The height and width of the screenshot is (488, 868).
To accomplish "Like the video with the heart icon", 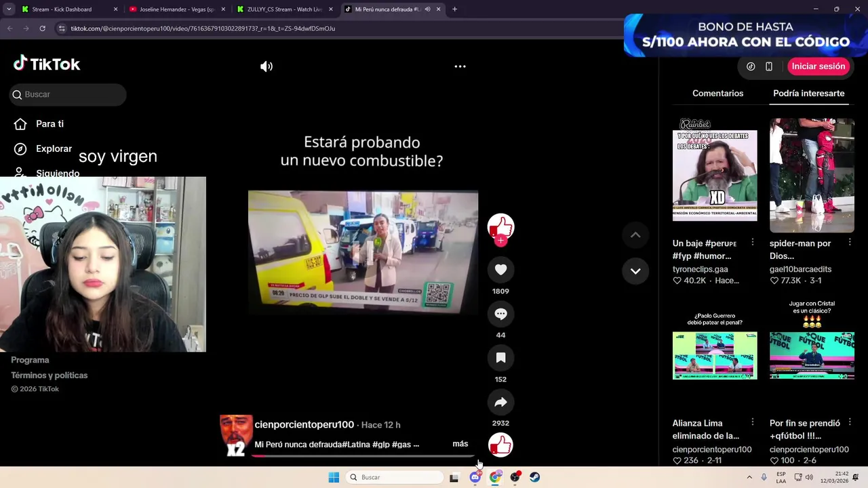I will click(500, 270).
